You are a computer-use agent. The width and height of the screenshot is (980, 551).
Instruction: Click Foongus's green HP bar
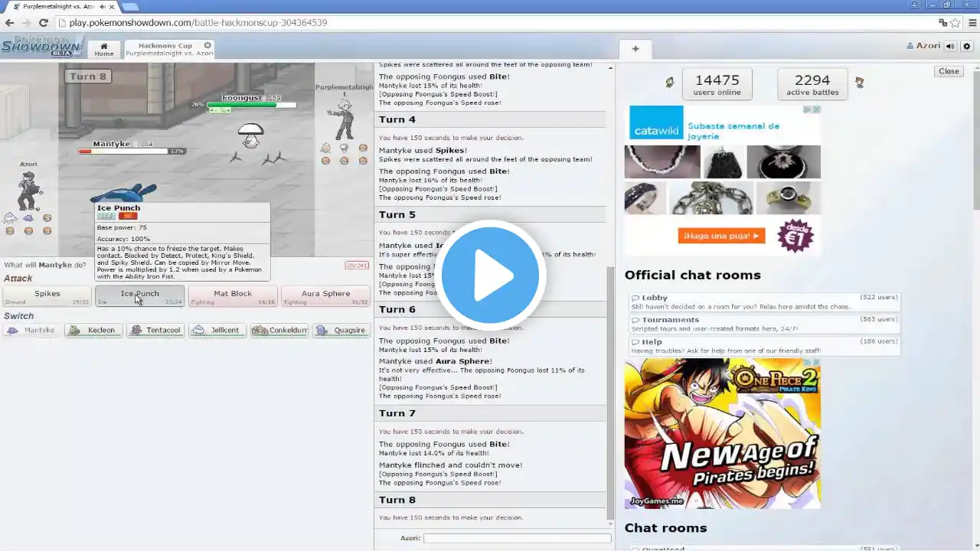tap(251, 105)
